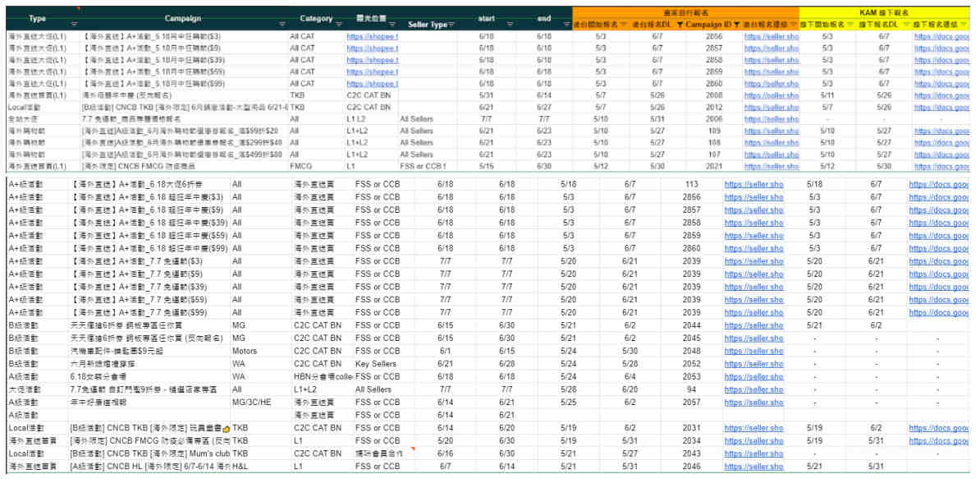Open the 線下開始報名 column filter dropdown
The height and width of the screenshot is (479, 980).
click(850, 25)
